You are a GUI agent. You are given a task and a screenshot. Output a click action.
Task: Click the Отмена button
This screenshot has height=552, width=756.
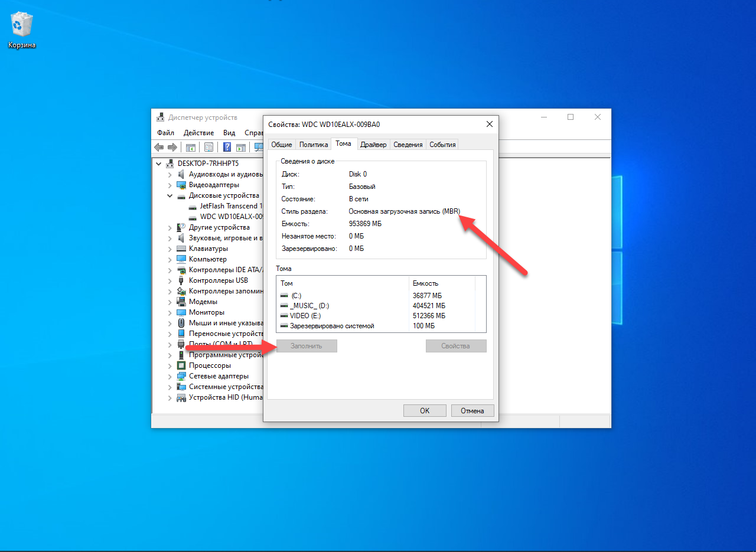pos(472,411)
